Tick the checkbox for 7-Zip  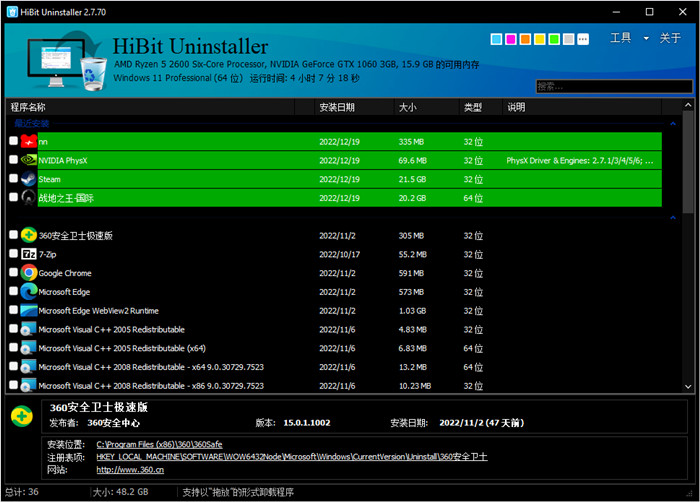(x=13, y=254)
